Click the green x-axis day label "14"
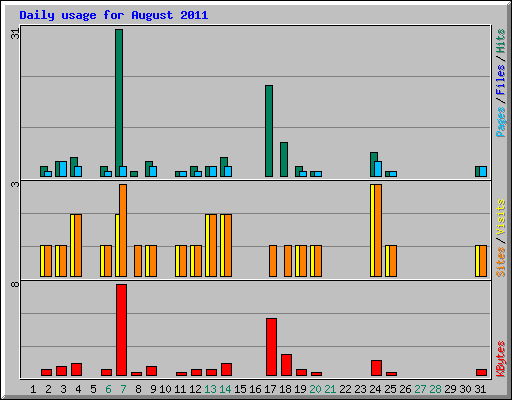This screenshot has height=400, width=512. pyautogui.click(x=225, y=389)
